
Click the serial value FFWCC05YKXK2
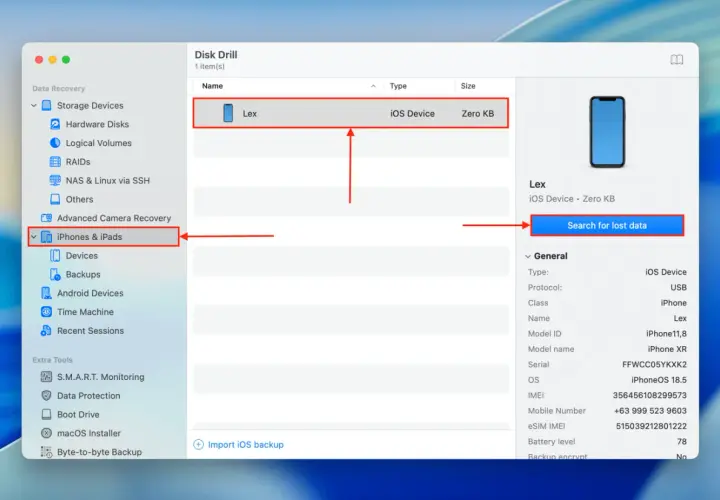tap(654, 364)
